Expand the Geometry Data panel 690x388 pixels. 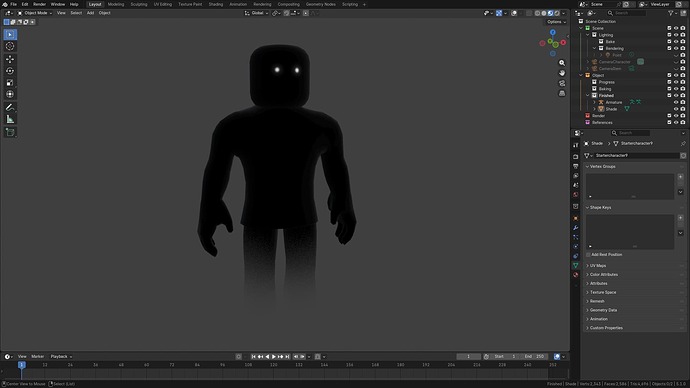click(603, 310)
